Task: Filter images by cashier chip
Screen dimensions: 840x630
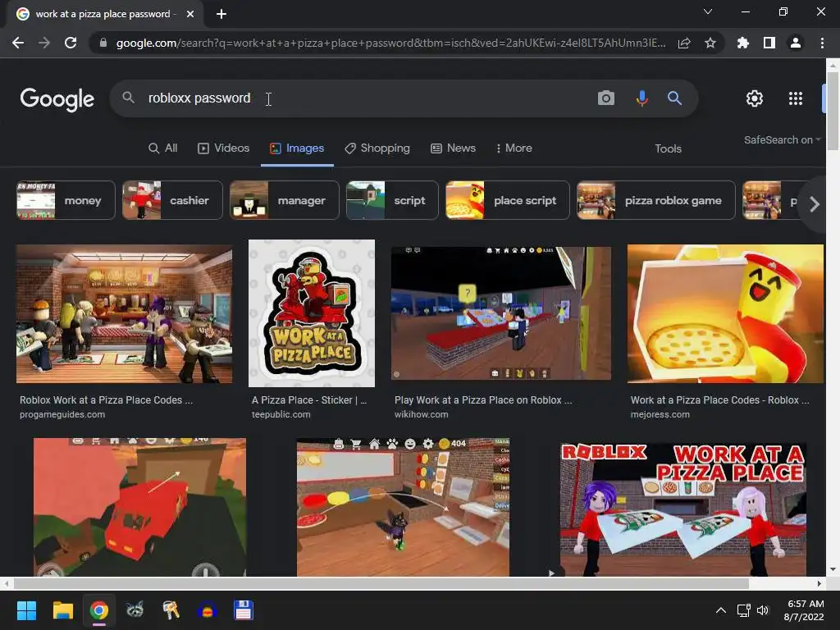Action: pos(172,200)
